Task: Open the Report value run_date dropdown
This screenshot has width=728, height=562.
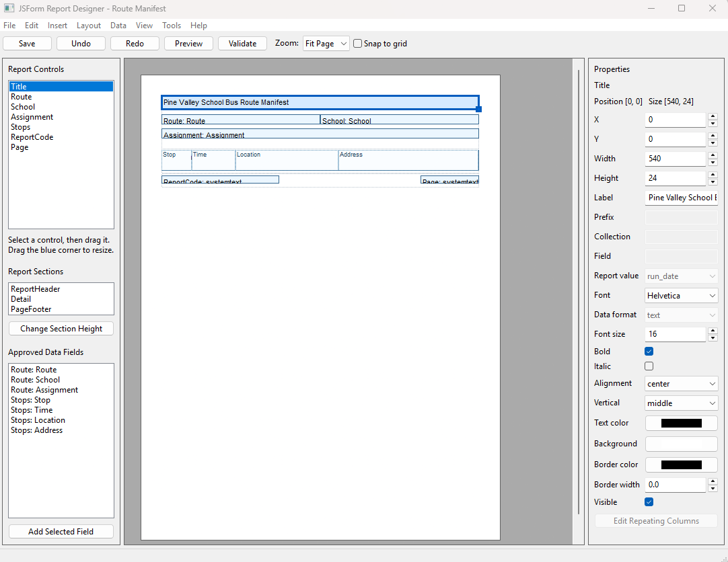Action: pyautogui.click(x=681, y=276)
